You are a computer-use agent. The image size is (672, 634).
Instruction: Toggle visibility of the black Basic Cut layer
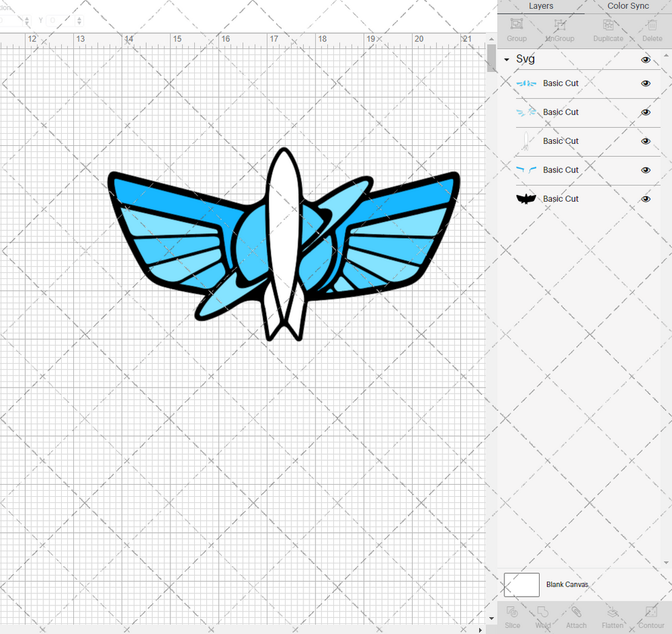tap(646, 199)
